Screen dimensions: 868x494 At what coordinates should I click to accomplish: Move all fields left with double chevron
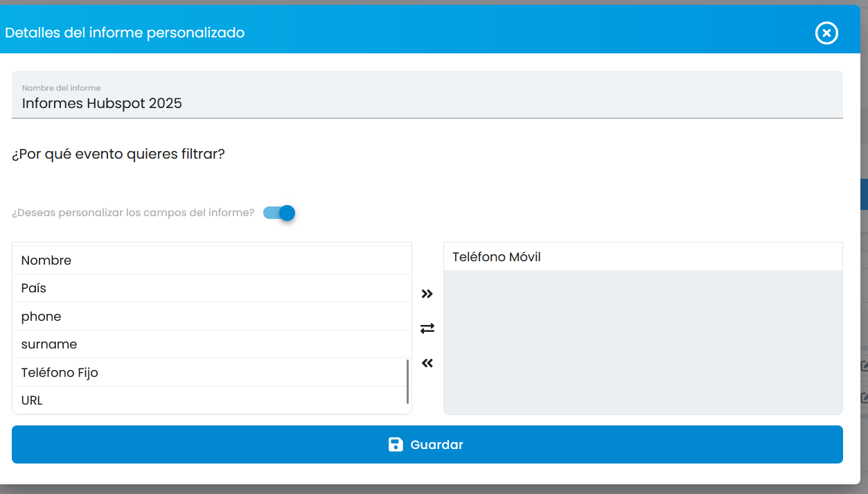click(427, 363)
